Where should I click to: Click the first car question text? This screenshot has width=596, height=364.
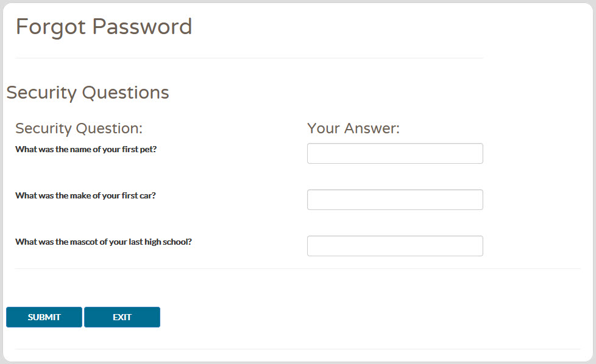click(85, 195)
